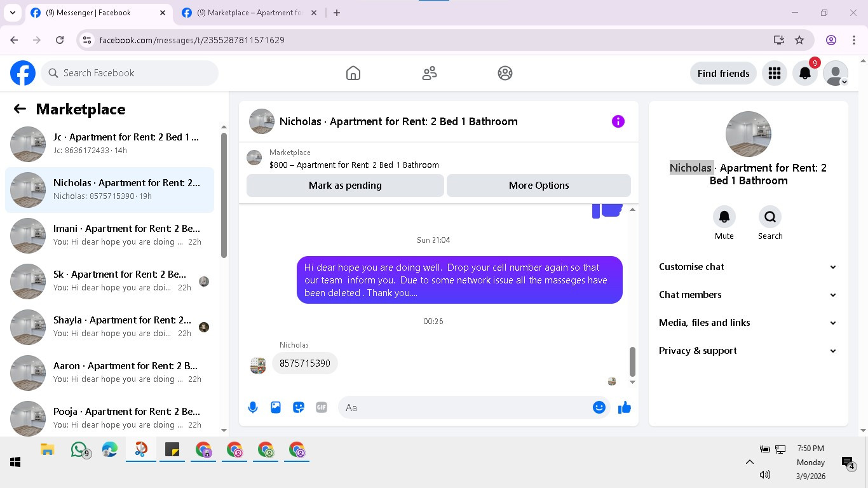Switch to the Messenger | Facebook tab
Viewport: 868px width, 488px height.
(98, 13)
